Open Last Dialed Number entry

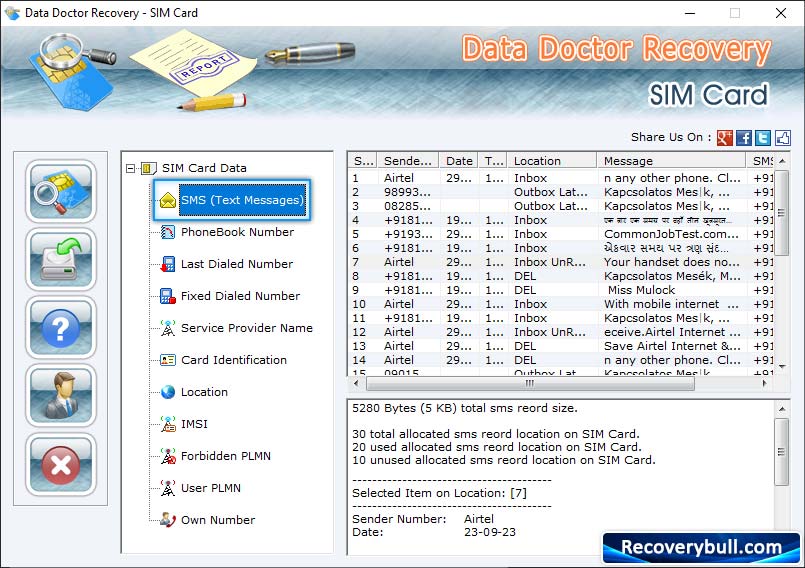(x=237, y=264)
